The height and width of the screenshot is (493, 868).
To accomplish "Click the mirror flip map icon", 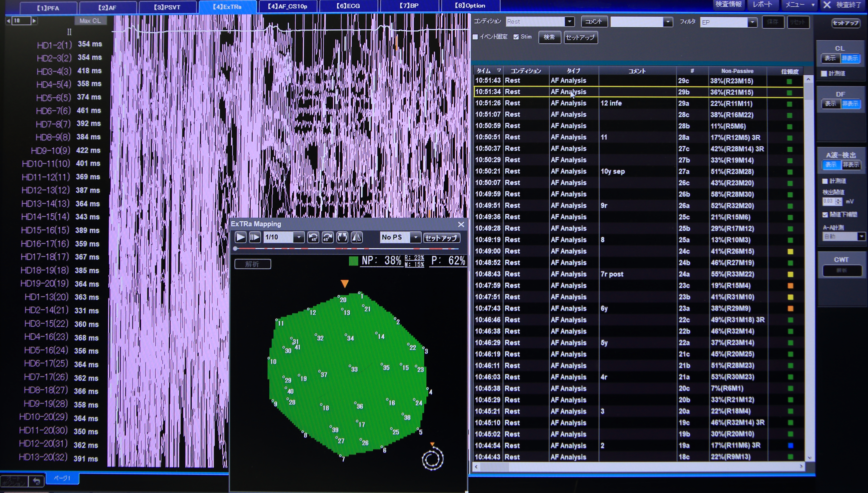I will [357, 237].
